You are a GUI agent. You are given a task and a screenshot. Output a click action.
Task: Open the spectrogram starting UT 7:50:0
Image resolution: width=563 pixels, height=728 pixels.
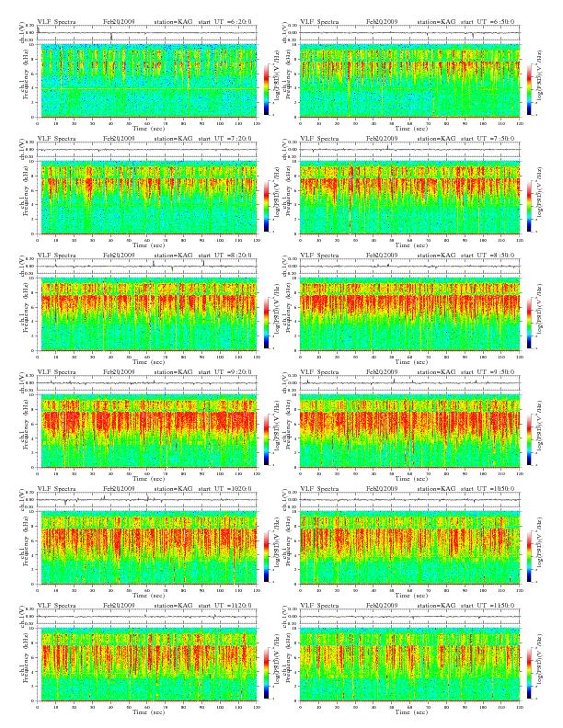409,198
